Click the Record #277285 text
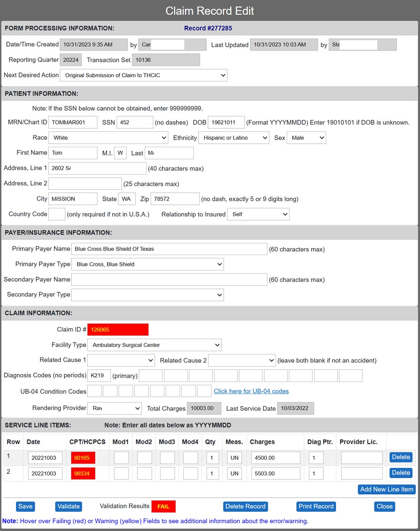 [208, 28]
